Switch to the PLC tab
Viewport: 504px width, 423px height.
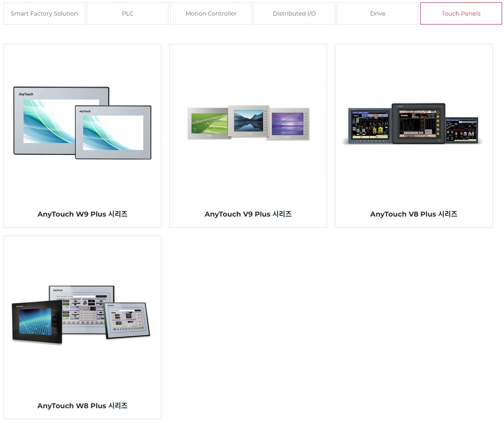128,14
